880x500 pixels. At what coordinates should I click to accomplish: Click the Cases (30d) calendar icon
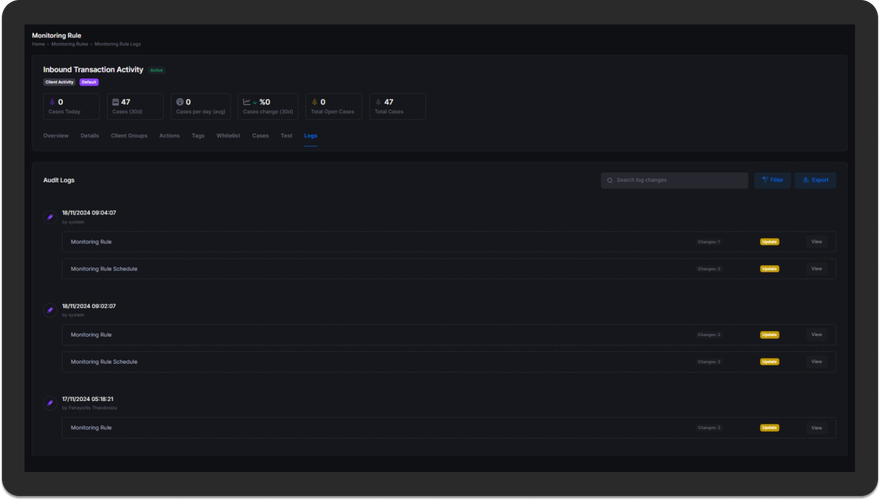(116, 102)
